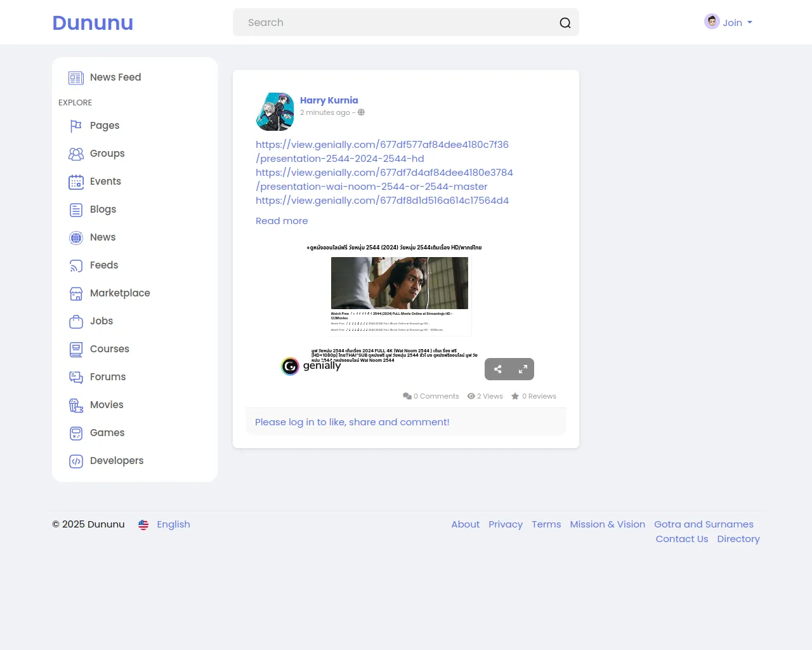
Task: Click the share icon on Genially embed
Action: pos(498,369)
